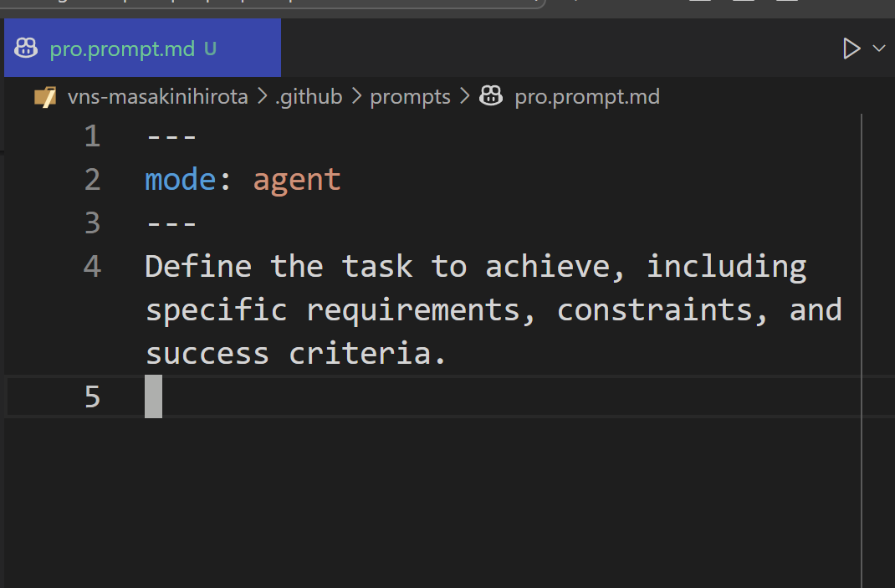Select vns-masakinihirota in the breadcrumb

[x=157, y=96]
